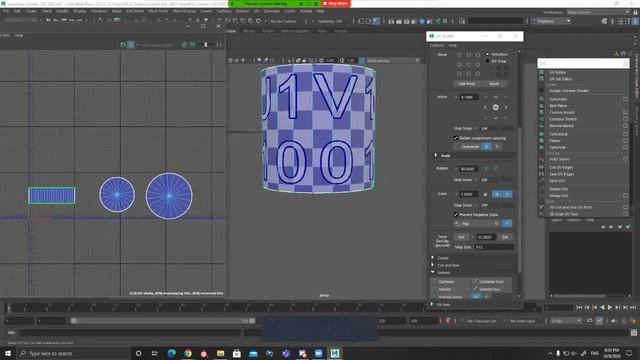This screenshot has height=360, width=640.
Task: Open the Windows Start menu
Action: point(8,353)
